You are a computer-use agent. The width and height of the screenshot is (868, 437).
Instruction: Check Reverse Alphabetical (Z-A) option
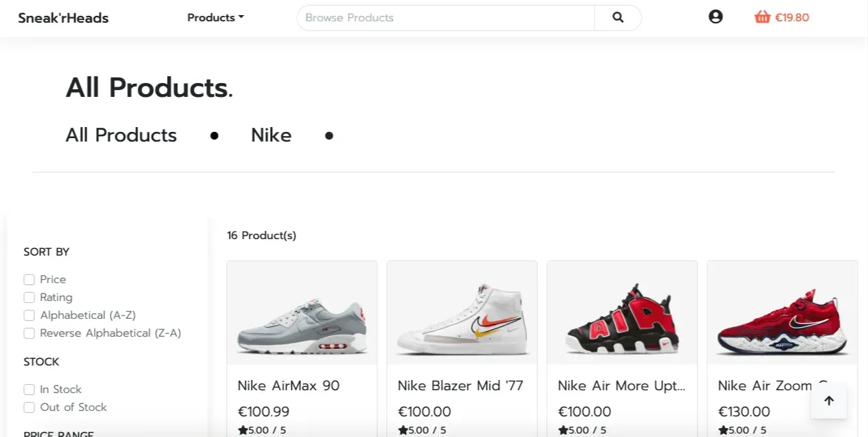[x=29, y=333]
